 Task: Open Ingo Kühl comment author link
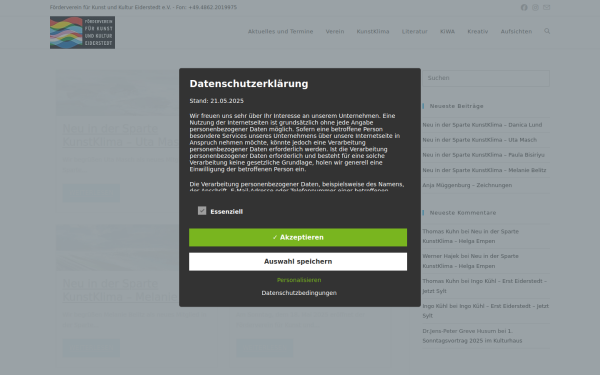point(435,306)
